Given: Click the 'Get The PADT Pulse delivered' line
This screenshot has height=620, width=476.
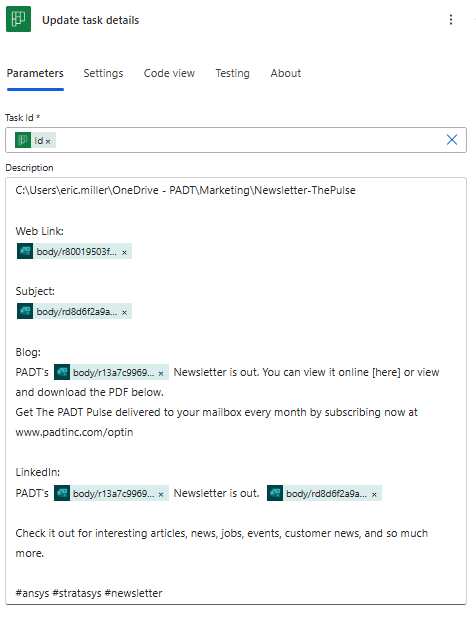Looking at the screenshot, I should 217,412.
